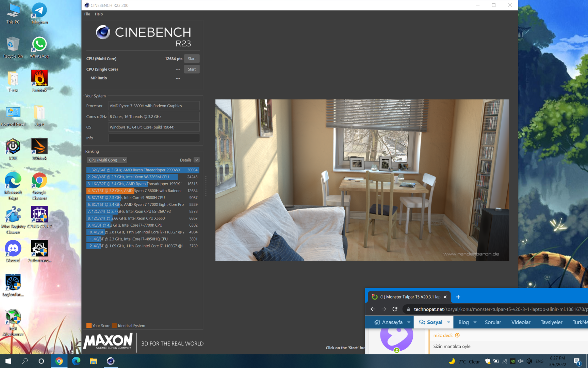Open Sorular on the technopat navbar

(493, 322)
